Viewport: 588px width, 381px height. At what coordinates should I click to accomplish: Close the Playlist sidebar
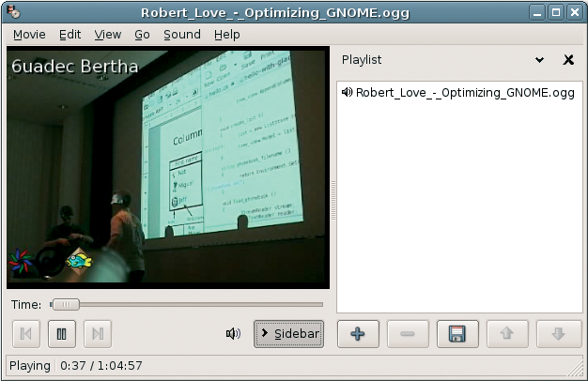pos(568,59)
